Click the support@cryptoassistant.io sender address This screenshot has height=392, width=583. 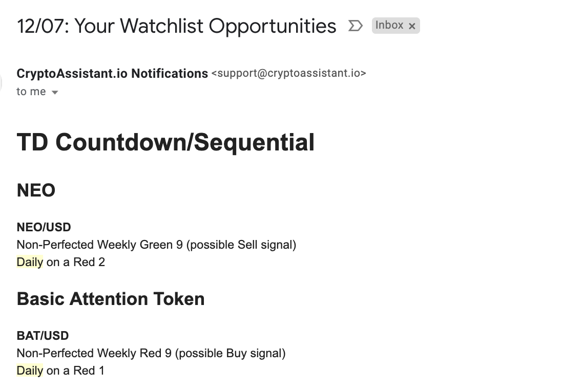point(289,73)
